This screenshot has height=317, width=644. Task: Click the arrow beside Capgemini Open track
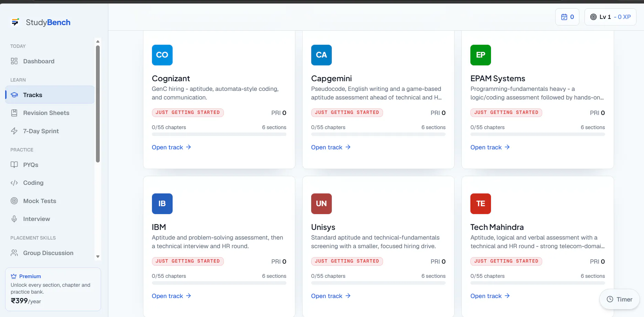[x=348, y=147]
